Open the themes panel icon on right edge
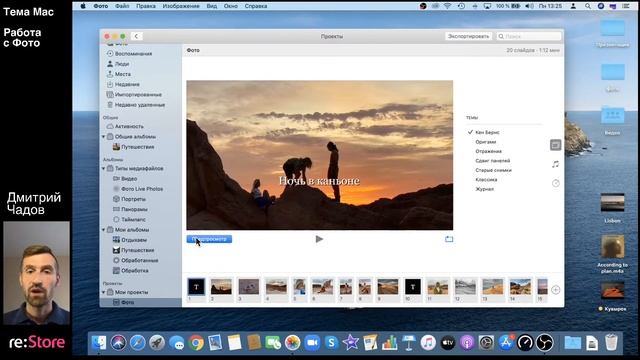 tap(555, 145)
